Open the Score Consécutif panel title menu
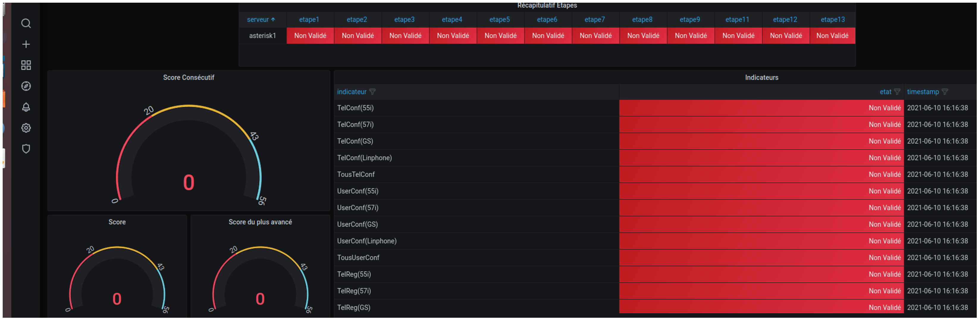Image resolution: width=980 pixels, height=321 pixels. tap(188, 78)
